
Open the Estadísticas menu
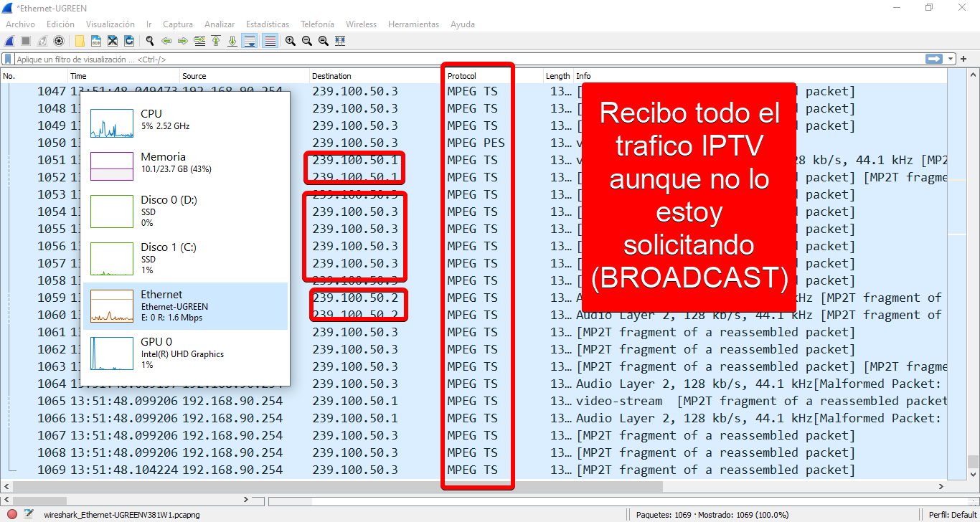coord(267,24)
